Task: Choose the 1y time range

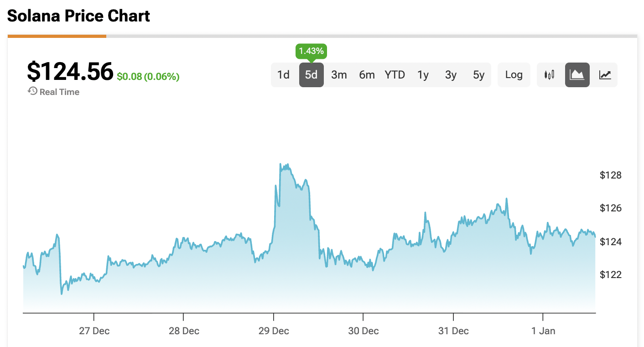Action: (x=423, y=75)
